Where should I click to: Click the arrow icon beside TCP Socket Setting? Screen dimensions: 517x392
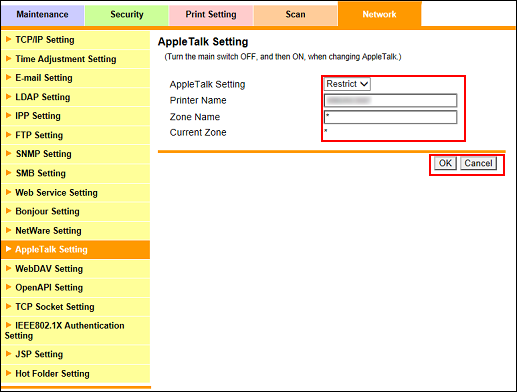9,306
